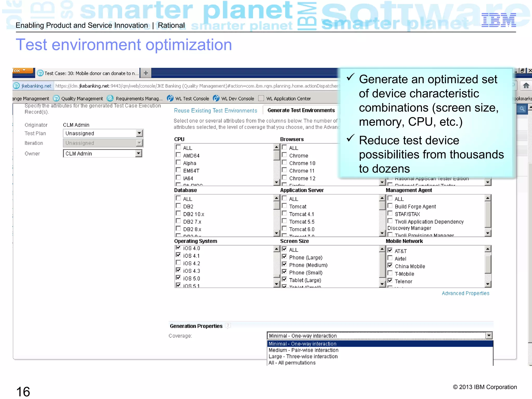Click the CLM Admin originator text
Image resolution: width=532 pixels, height=399 pixels.
coord(76,125)
